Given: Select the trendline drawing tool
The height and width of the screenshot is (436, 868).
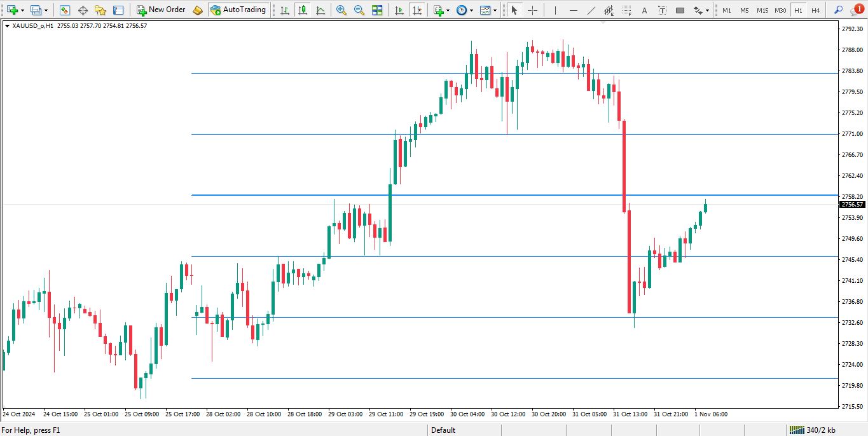Looking at the screenshot, I should pos(591,10).
